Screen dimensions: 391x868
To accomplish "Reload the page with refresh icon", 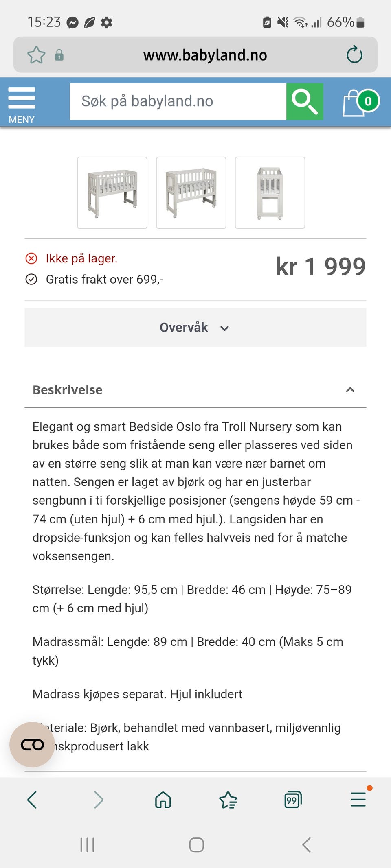I will click(x=354, y=55).
